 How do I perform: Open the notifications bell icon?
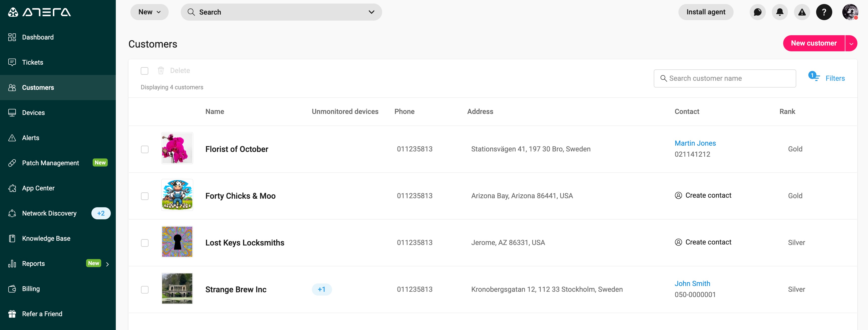780,12
